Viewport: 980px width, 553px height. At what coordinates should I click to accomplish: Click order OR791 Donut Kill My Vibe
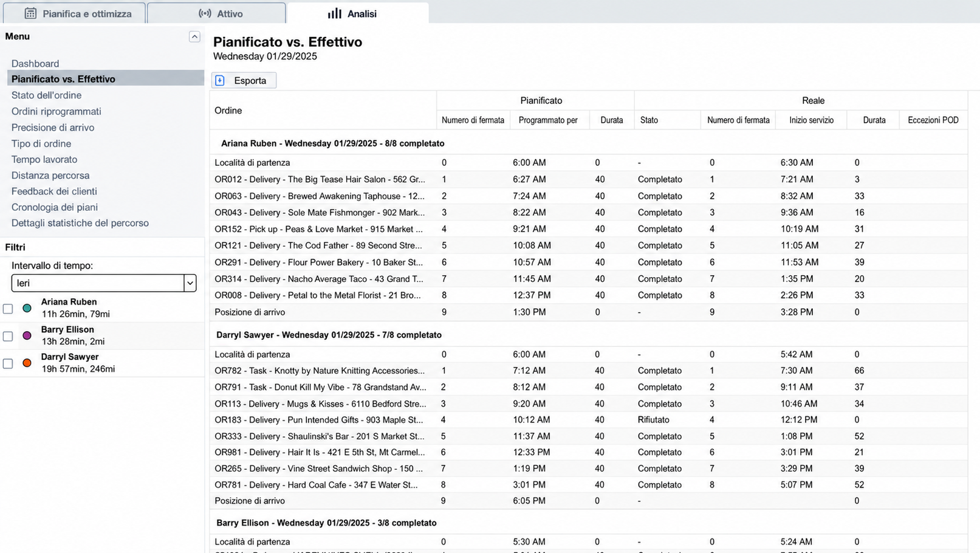pos(320,387)
